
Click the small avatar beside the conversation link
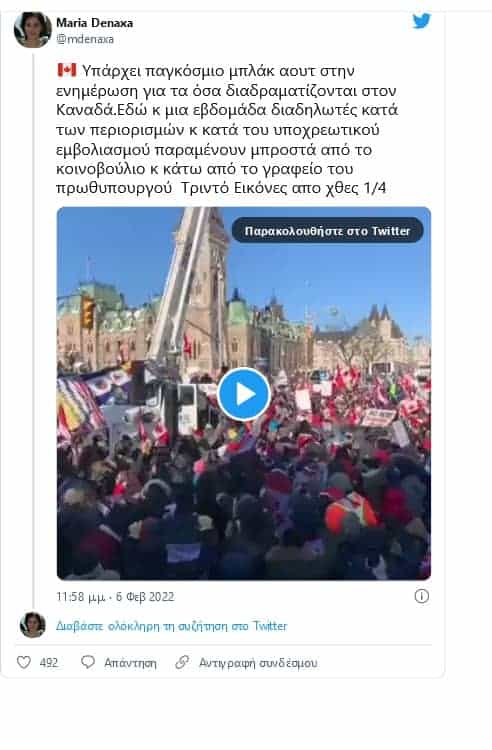pyautogui.click(x=33, y=625)
